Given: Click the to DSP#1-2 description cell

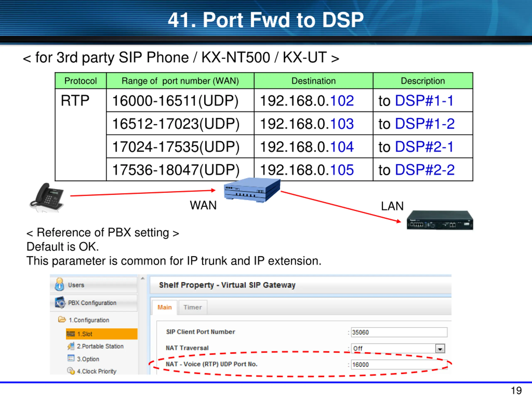Looking at the screenshot, I should (x=423, y=123).
